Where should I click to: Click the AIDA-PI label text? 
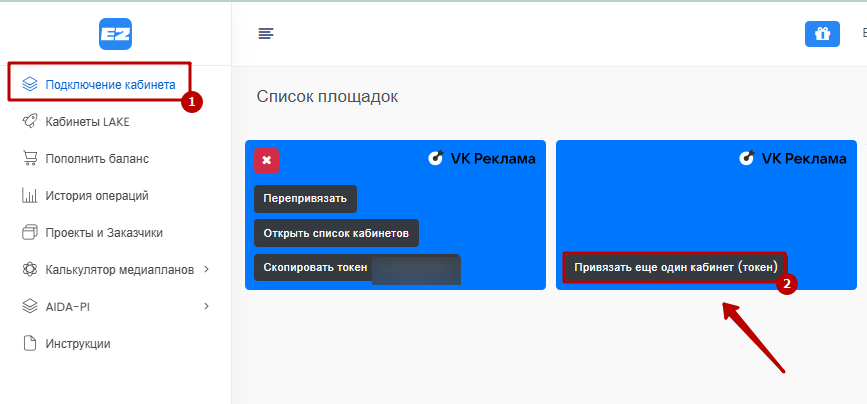tap(67, 307)
